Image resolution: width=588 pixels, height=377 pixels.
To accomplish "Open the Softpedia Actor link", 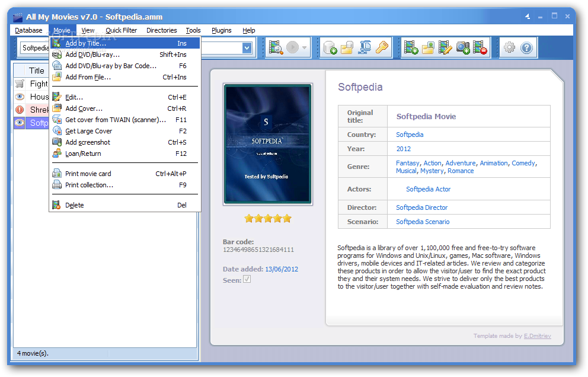I will [428, 190].
